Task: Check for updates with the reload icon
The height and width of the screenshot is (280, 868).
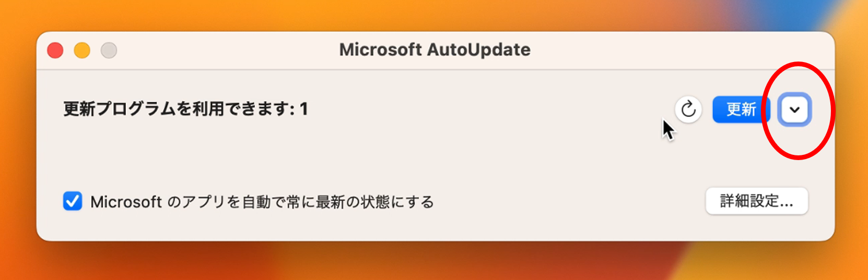Action: pyautogui.click(x=688, y=109)
